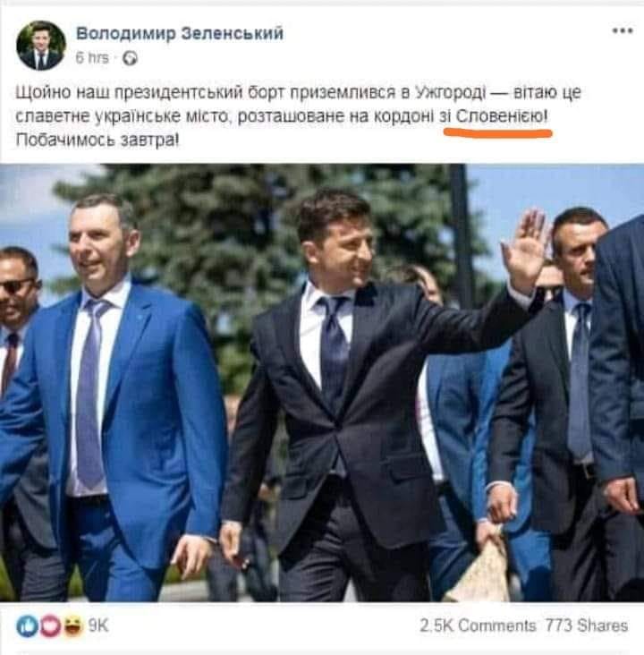The image size is (644, 655).
Task: Show the 773 Shares list
Action: click(587, 625)
